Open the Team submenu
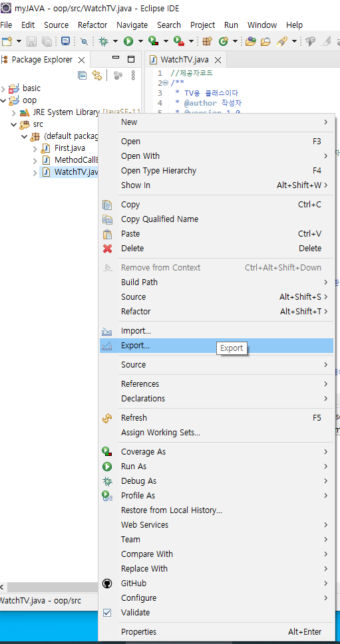Viewport: 340px width, 644px height. click(216, 540)
